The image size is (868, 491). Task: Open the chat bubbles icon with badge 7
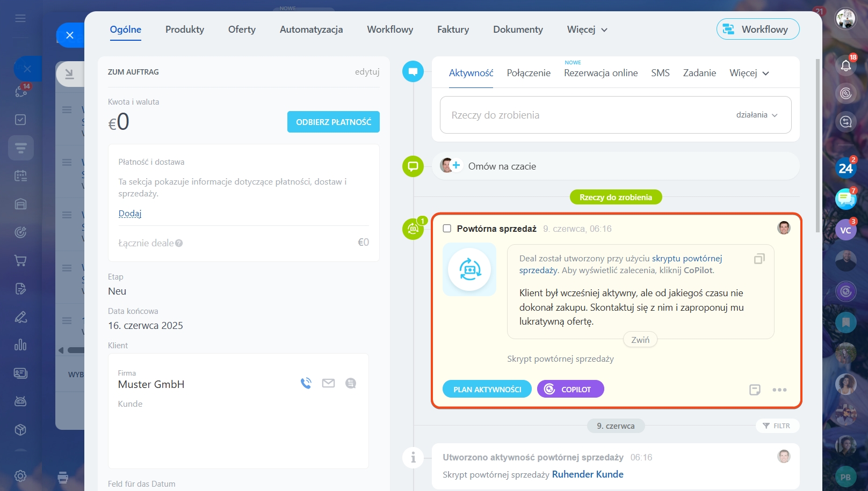[x=846, y=199]
